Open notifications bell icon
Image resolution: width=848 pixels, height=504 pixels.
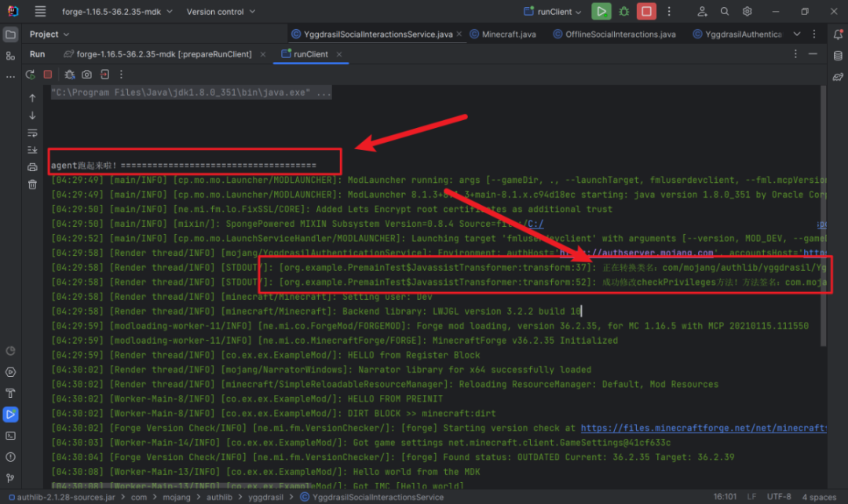tap(838, 34)
